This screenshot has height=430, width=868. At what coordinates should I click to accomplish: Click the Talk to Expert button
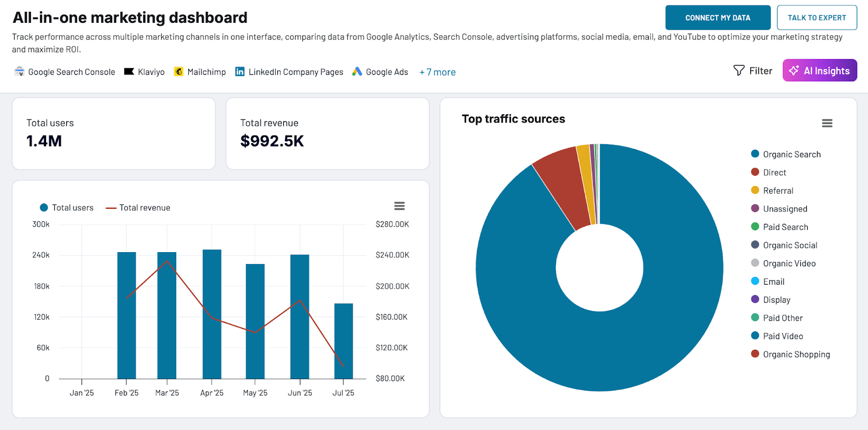click(x=816, y=18)
